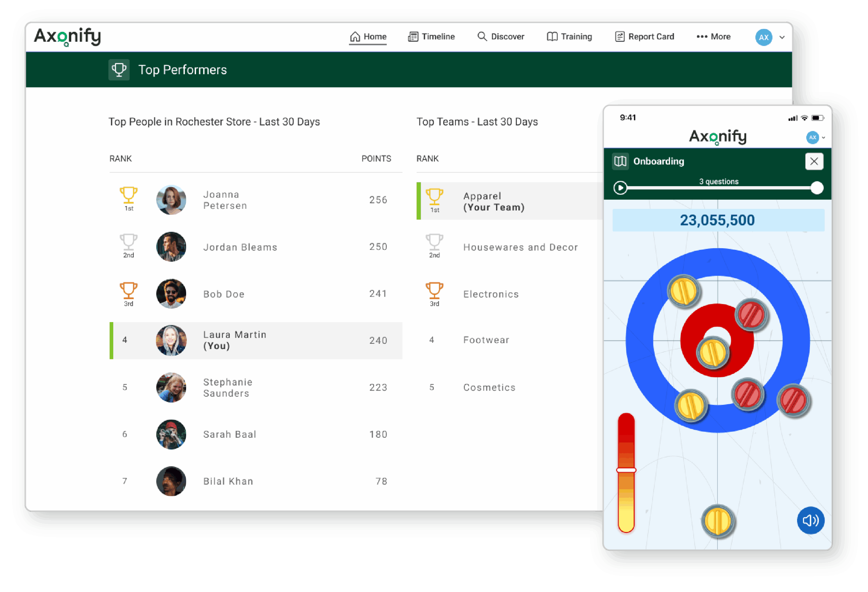Go to the Home tab
The width and height of the screenshot is (868, 592).
[368, 37]
